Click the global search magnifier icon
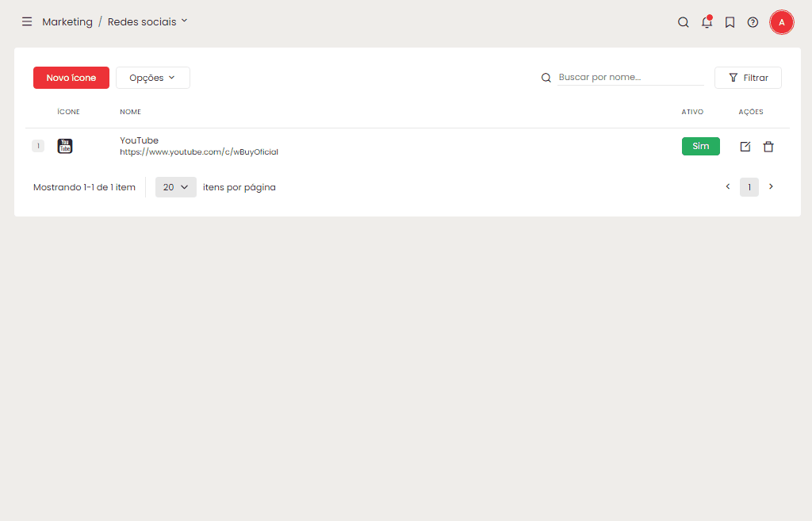 tap(683, 22)
